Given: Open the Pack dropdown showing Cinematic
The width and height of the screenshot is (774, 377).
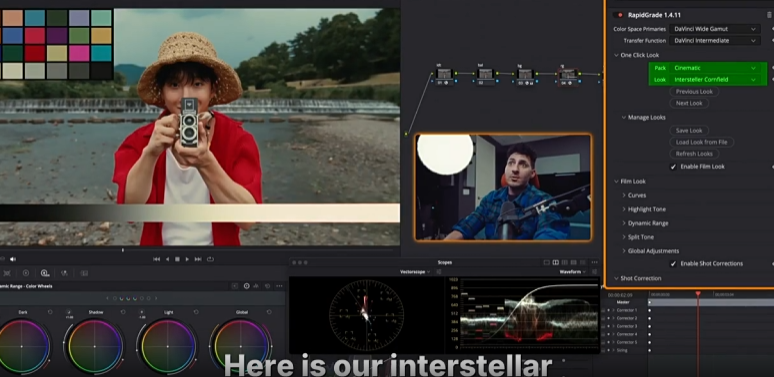Looking at the screenshot, I should click(x=715, y=68).
